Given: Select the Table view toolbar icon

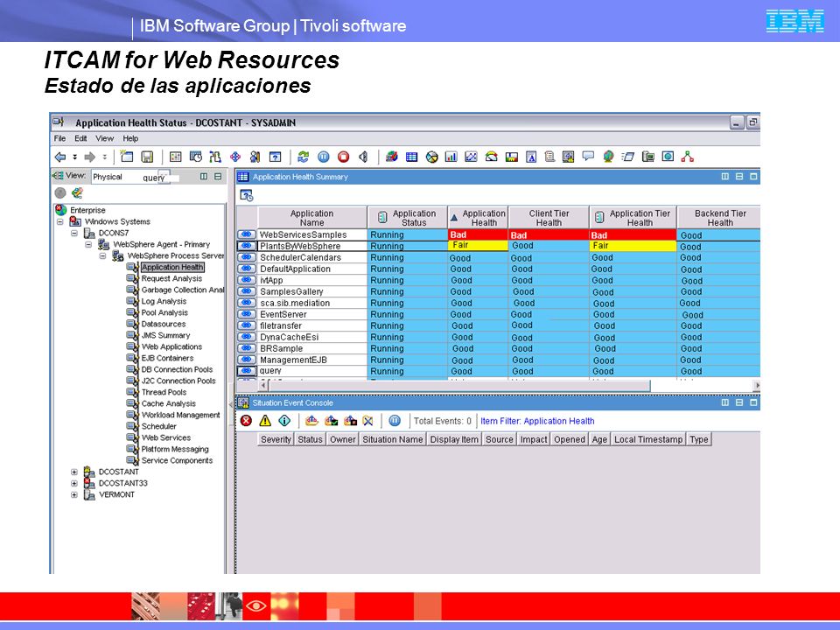Looking at the screenshot, I should pyautogui.click(x=411, y=157).
